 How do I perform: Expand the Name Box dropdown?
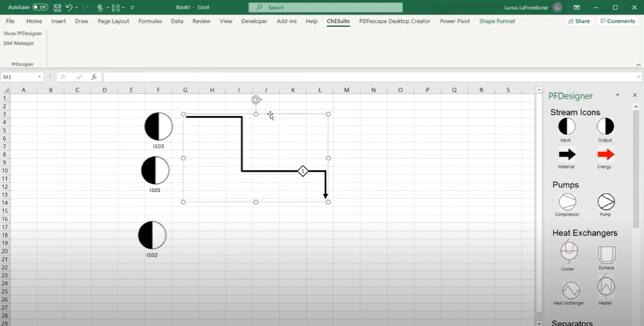point(39,77)
